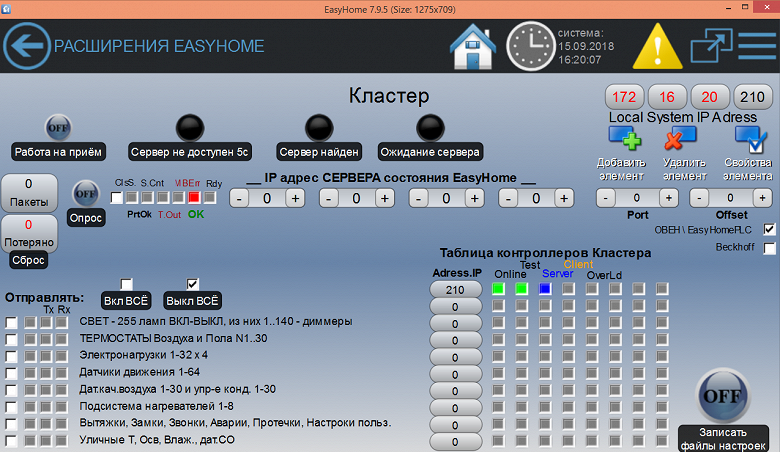Increment first server IP octet

(x=295, y=198)
